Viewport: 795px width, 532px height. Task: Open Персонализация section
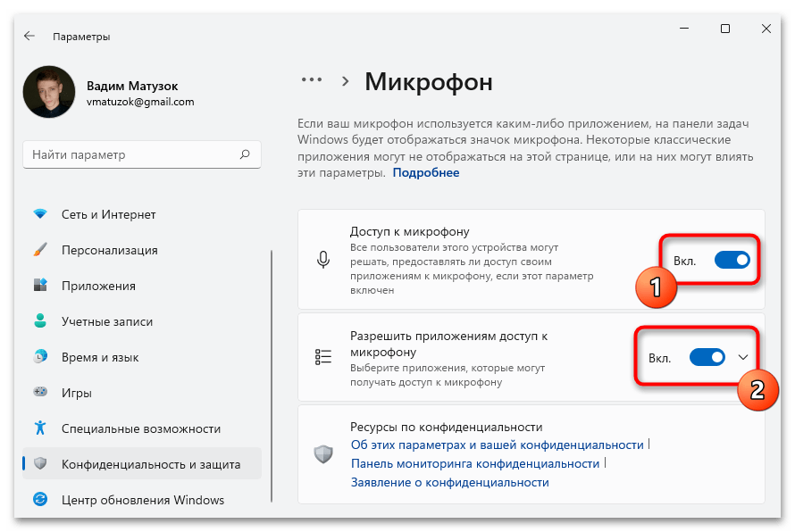[142, 250]
